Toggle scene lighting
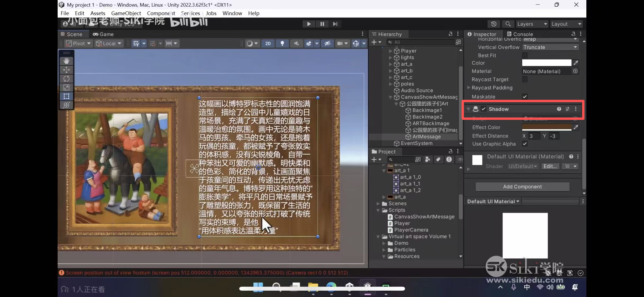Viewport: 644px width, 297px height. [x=282, y=44]
